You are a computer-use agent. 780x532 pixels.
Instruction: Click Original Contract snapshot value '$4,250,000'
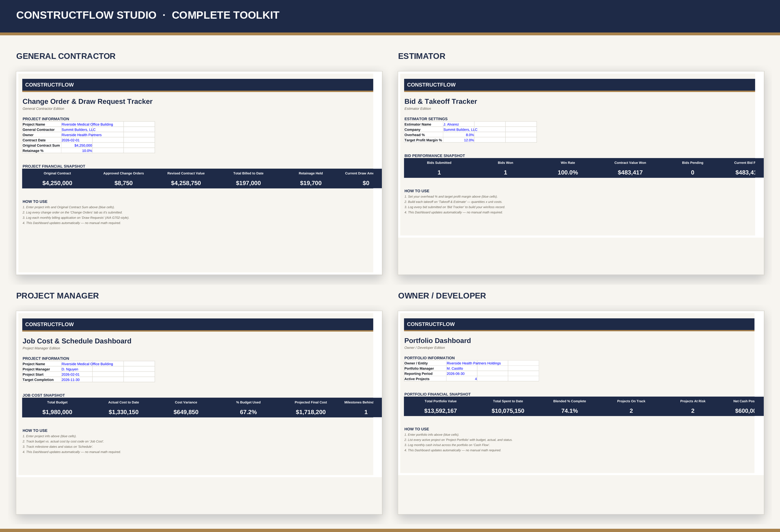click(x=57, y=183)
